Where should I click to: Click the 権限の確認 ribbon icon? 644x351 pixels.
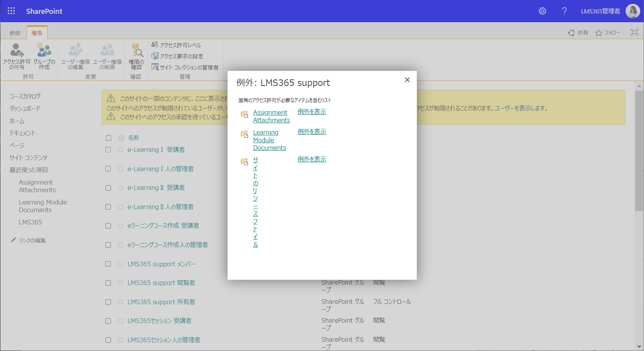coord(136,50)
